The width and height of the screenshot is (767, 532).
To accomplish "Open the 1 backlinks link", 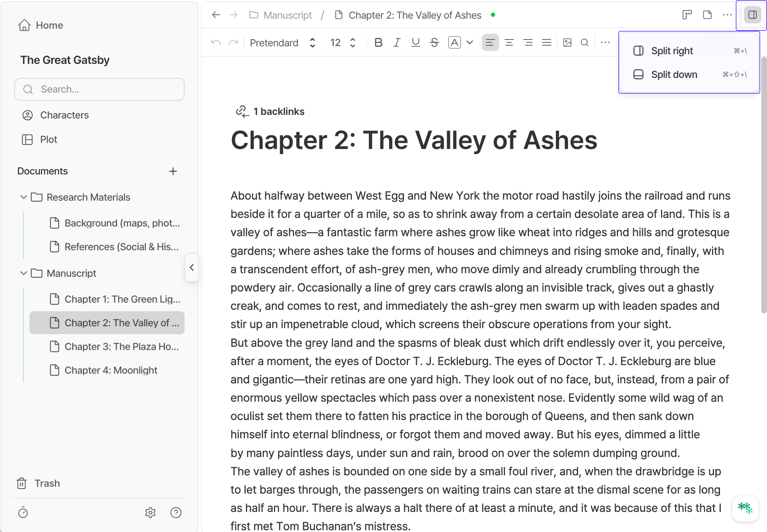I will click(270, 112).
